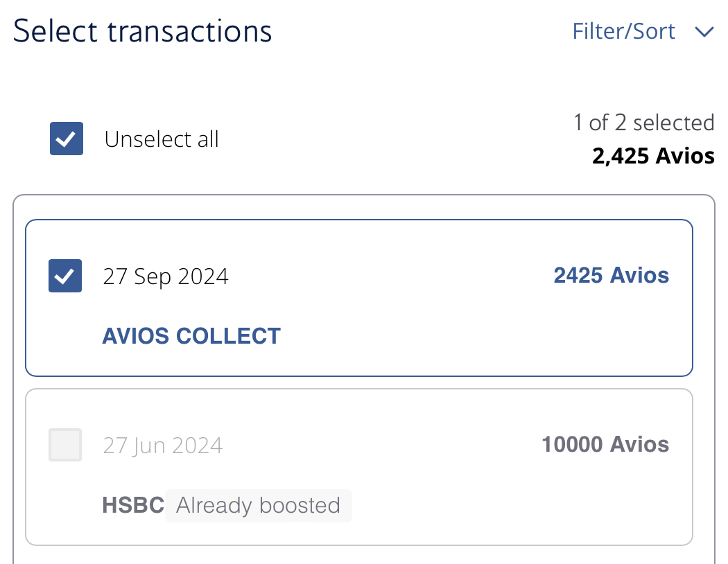The image size is (728, 564).
Task: Click the Unselect all text label
Action: [x=162, y=139]
